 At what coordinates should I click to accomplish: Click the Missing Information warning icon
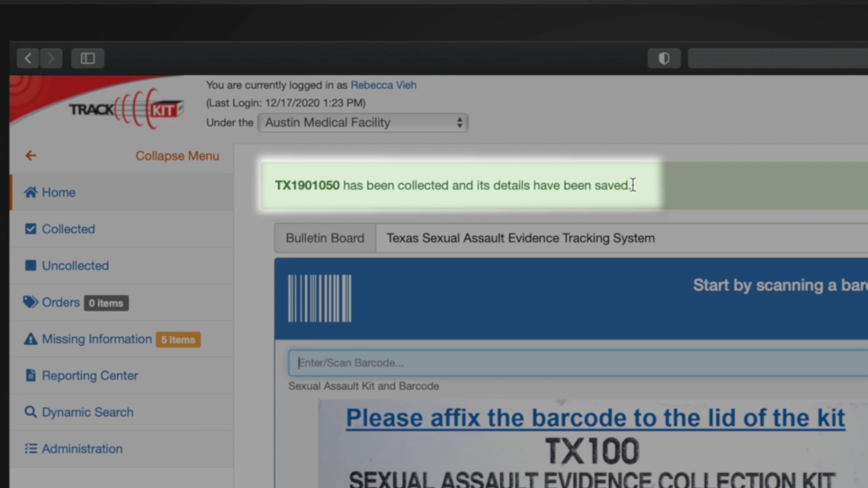[31, 339]
